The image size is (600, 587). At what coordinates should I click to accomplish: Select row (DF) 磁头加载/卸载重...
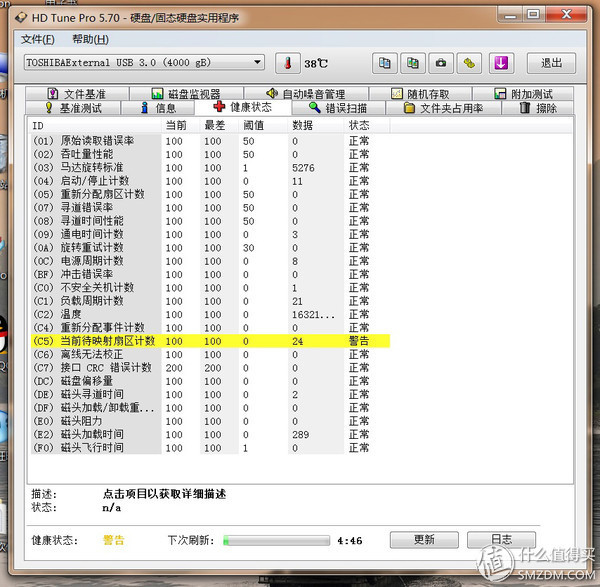(x=210, y=408)
